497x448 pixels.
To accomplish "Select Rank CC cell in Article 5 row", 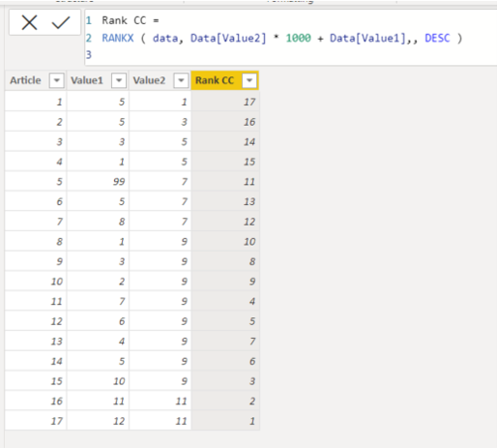I will click(225, 182).
